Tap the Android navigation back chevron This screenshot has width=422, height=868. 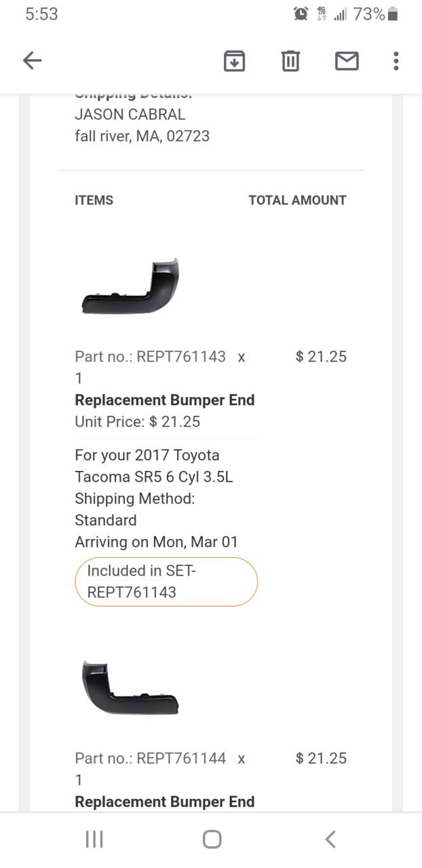330,839
